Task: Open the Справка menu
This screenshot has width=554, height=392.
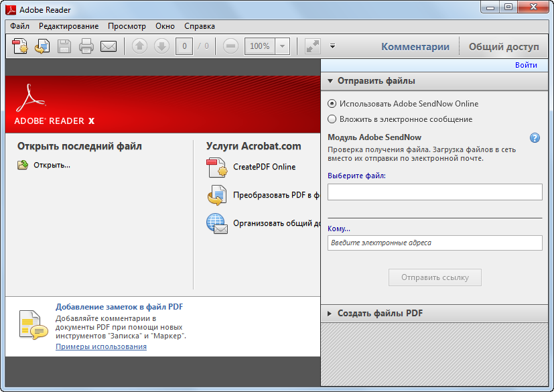Action: coord(199,26)
